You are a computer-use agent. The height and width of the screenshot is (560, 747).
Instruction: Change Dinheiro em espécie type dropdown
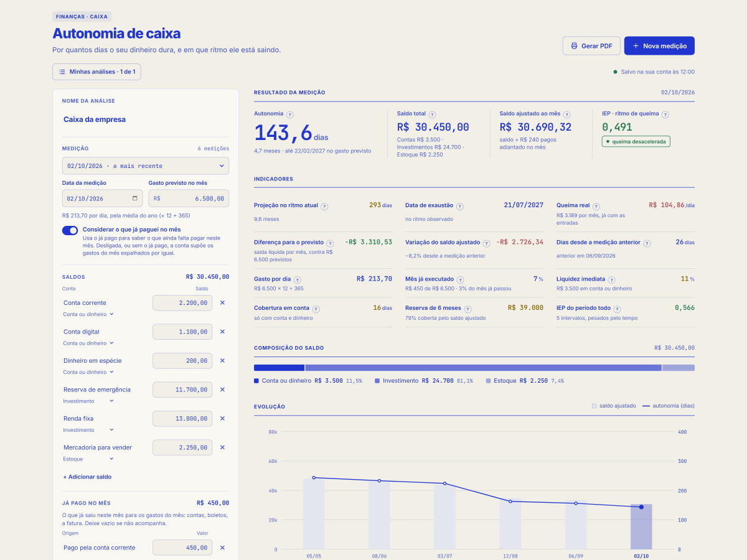[x=89, y=372]
